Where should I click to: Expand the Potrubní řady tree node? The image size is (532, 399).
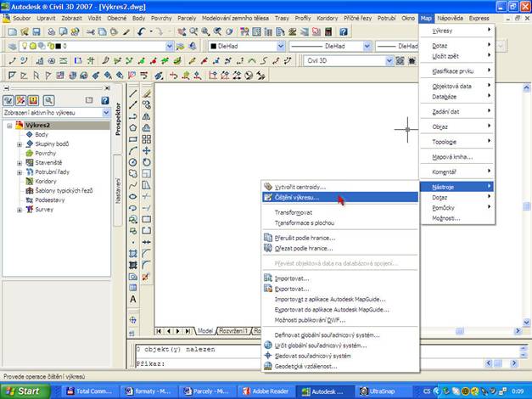coord(20,173)
